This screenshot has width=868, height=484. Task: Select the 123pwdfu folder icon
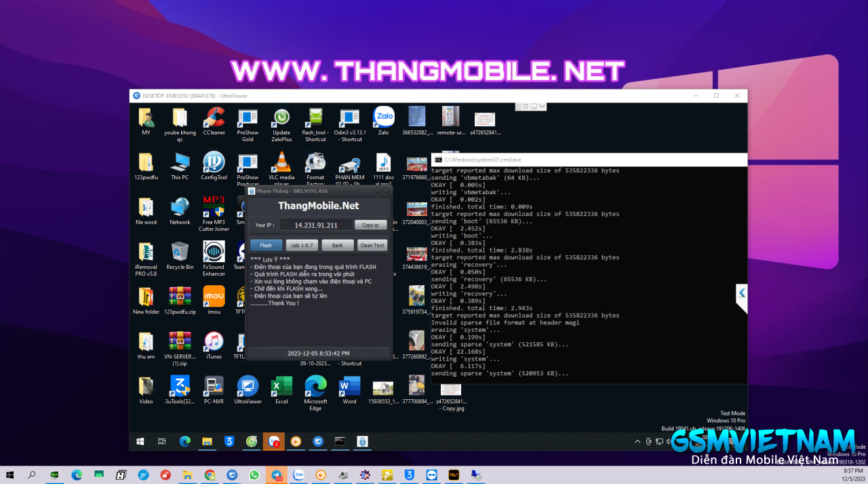click(146, 166)
